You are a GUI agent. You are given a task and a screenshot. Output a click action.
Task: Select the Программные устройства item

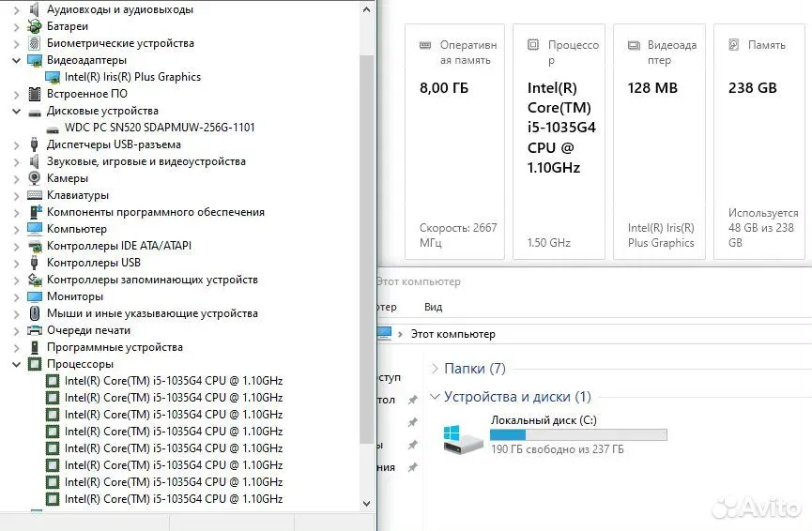115,347
